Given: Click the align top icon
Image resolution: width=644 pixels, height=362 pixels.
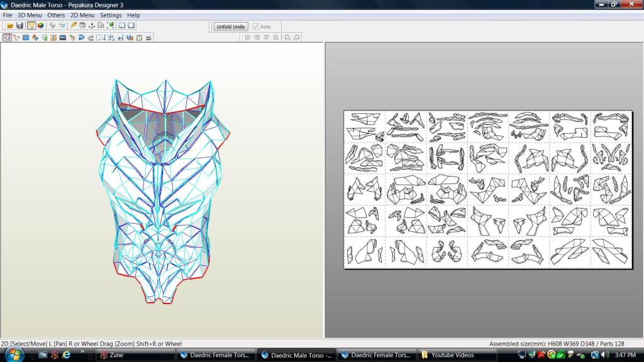Looking at the screenshot, I should [x=266, y=38].
